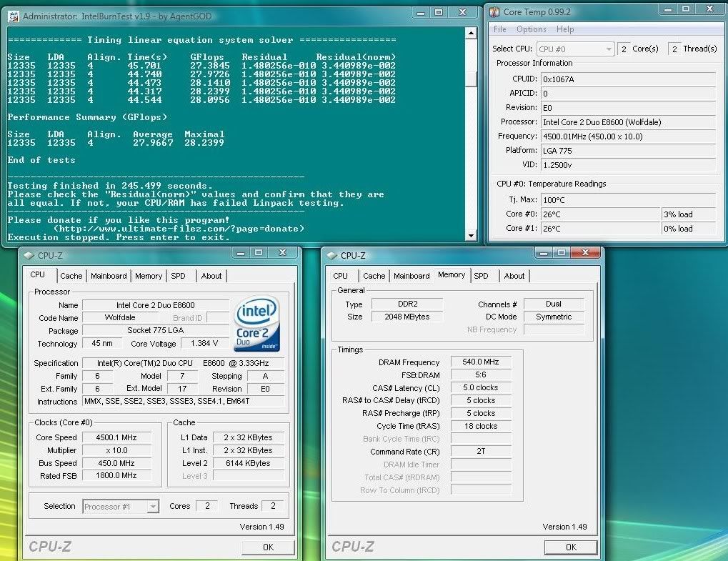Screen dimensions: 728x561
Task: Click the DC Mode field showing Symmetric
Action: (554, 317)
